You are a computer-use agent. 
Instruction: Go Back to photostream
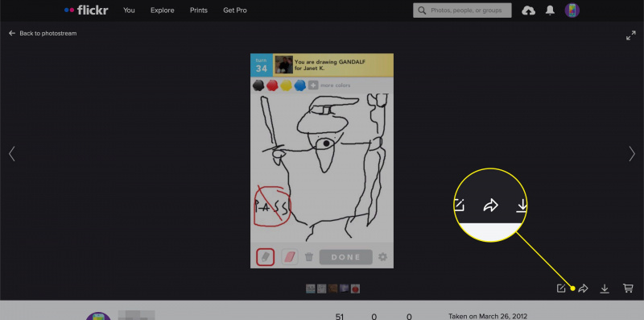(x=43, y=33)
